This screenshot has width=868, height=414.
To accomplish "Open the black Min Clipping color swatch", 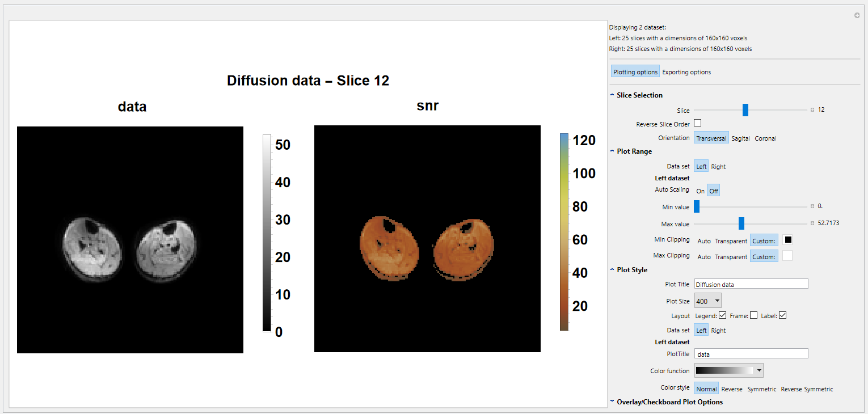I will point(788,240).
